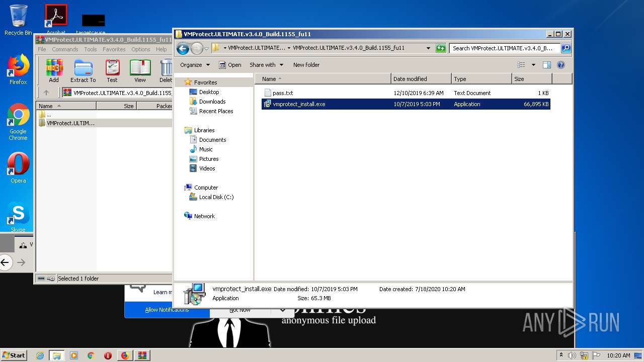Open WinRAR Favorites menu

point(114,49)
